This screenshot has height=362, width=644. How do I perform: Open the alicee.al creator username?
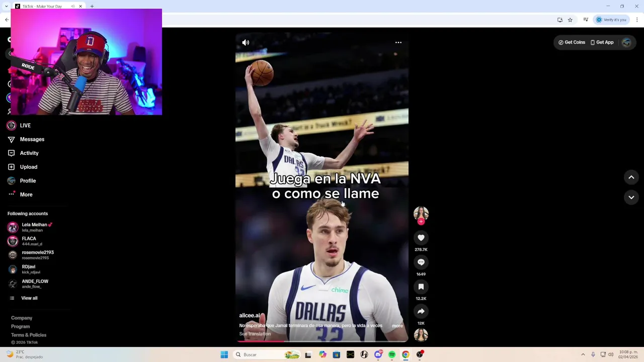250,315
